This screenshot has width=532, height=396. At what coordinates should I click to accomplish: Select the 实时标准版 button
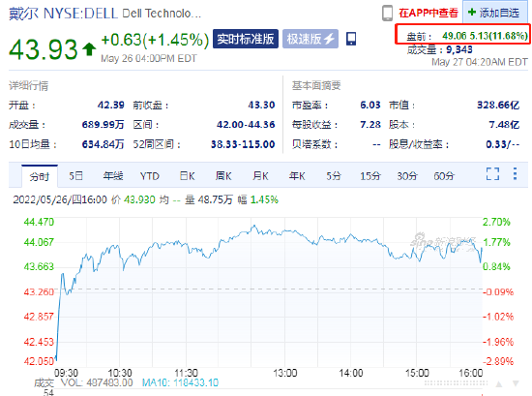pyautogui.click(x=246, y=39)
